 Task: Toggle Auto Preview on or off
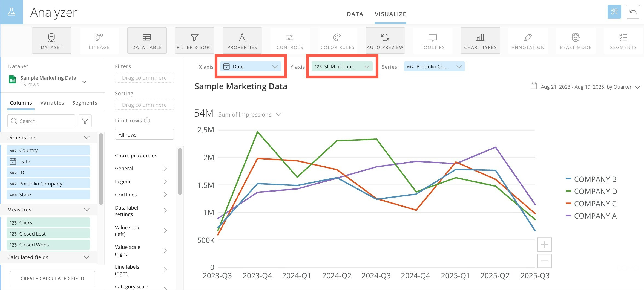coord(385,40)
